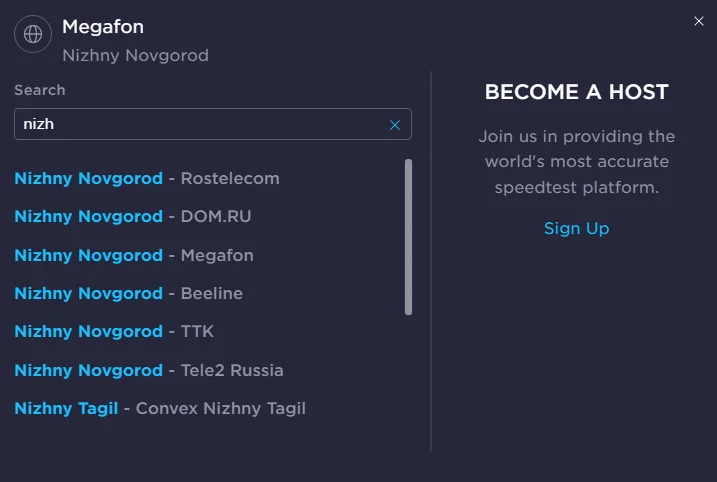This screenshot has height=482, width=717.
Task: Click the results list scrollbar thumb
Action: (408, 237)
